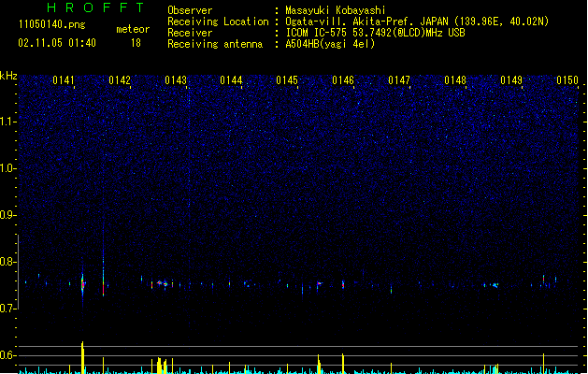The width and height of the screenshot is (588, 374).
Task: Click the Receiving Location label
Action: (218, 22)
